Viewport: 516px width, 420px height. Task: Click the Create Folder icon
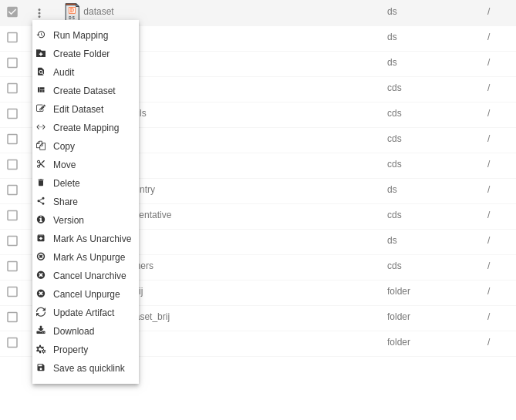(41, 53)
